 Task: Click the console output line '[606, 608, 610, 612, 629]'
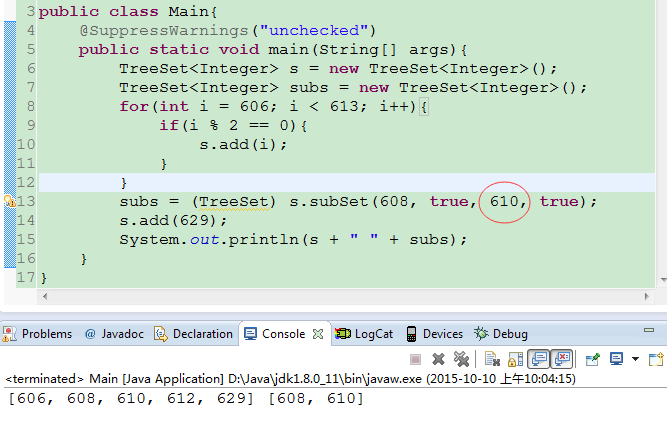point(131,399)
